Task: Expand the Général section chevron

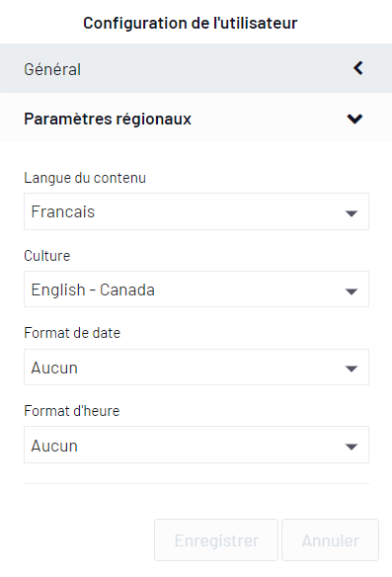Action: click(x=357, y=68)
